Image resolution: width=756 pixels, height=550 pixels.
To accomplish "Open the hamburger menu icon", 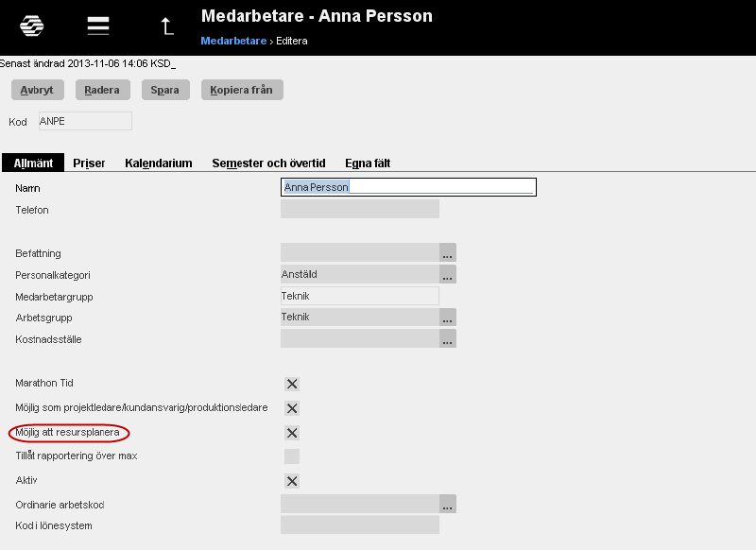I will (98, 26).
